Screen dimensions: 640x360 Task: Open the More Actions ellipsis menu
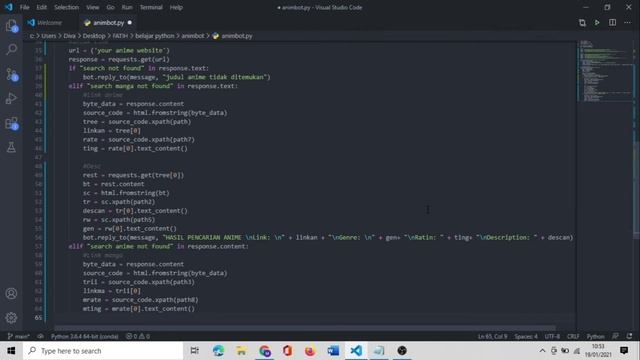tap(627, 23)
